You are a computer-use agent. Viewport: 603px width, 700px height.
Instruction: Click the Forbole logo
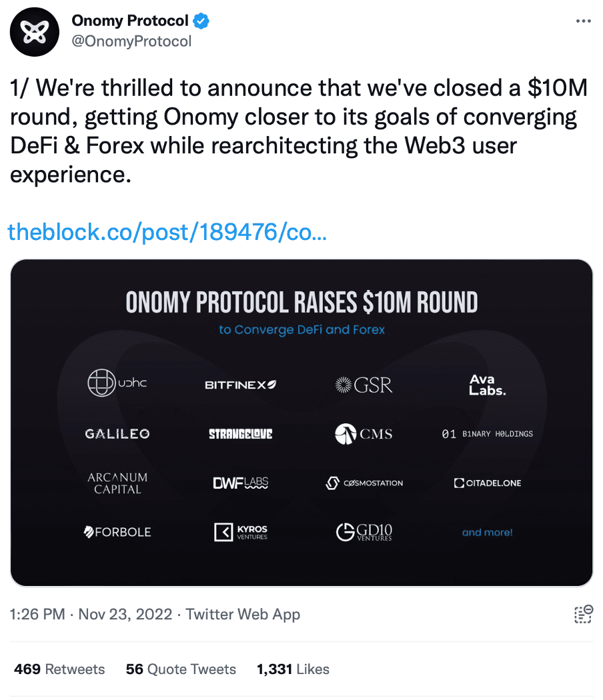(x=117, y=532)
